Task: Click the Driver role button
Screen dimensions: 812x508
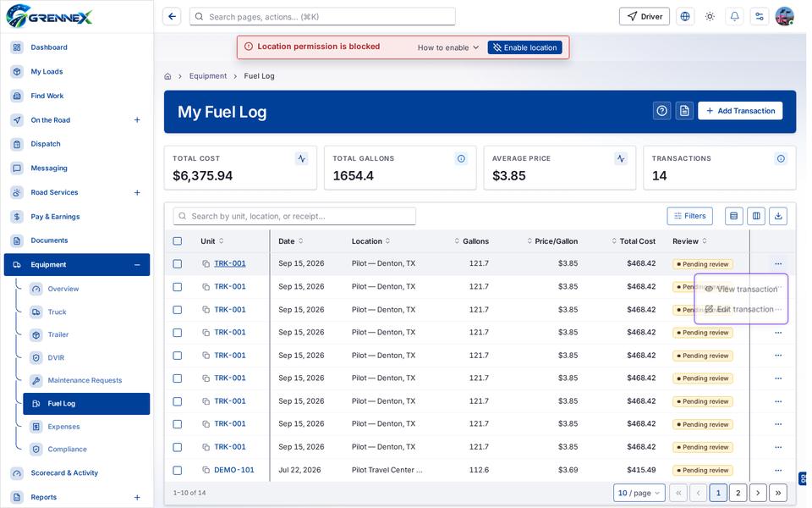Action: pyautogui.click(x=645, y=17)
